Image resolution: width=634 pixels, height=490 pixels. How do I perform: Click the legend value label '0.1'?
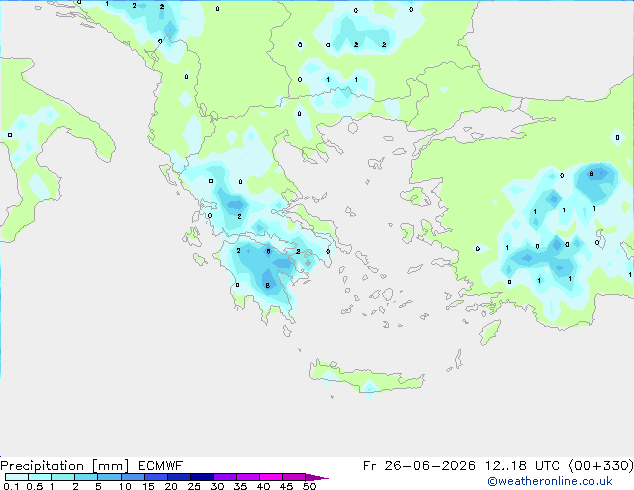tap(11, 486)
